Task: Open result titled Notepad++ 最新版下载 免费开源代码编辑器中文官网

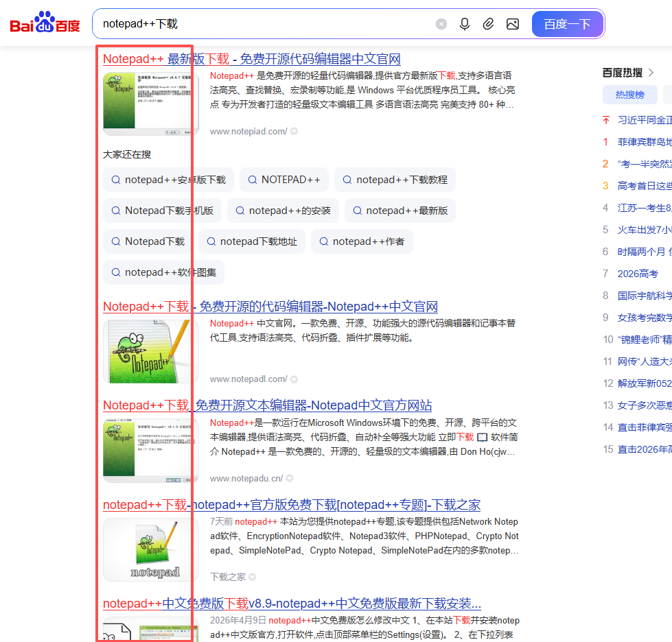Action: 252,59
